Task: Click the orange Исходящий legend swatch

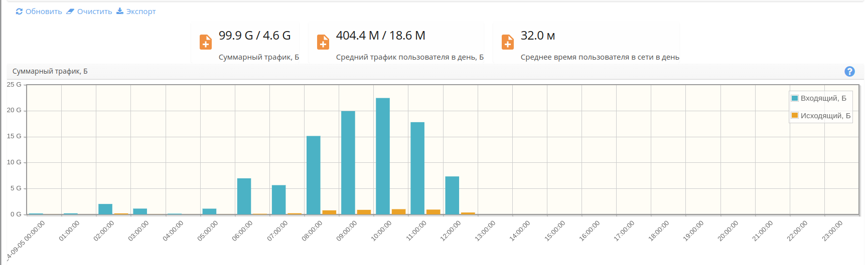Action: pos(795,116)
